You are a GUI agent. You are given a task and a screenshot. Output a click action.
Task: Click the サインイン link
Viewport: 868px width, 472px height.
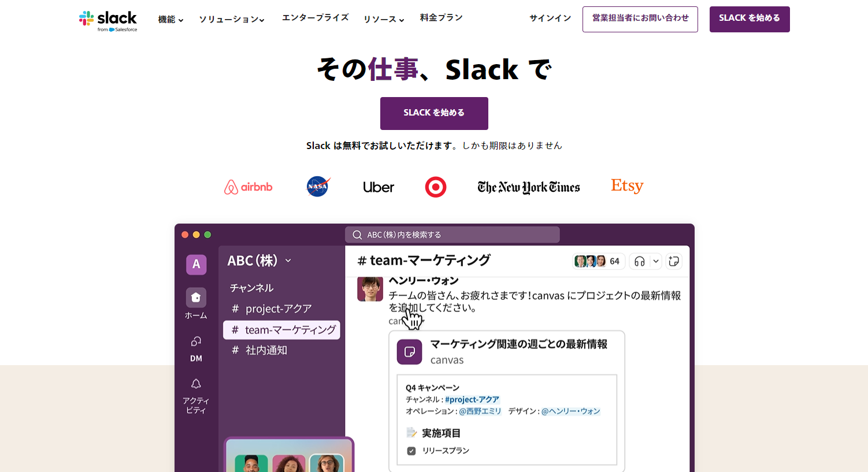coord(549,18)
